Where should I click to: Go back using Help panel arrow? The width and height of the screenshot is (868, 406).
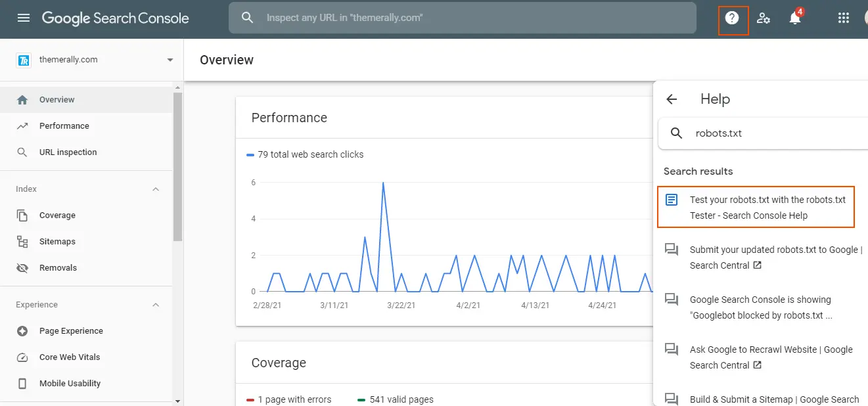[672, 99]
